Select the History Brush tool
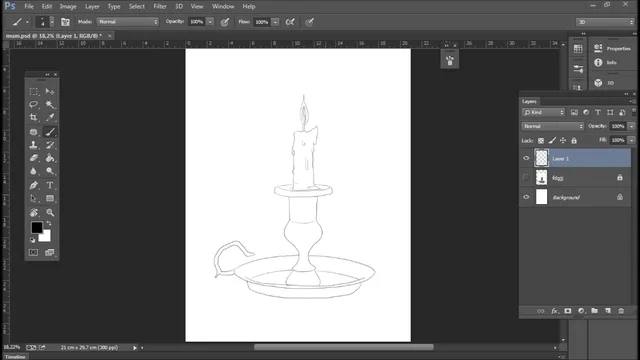This screenshot has width=640, height=360. [50, 145]
